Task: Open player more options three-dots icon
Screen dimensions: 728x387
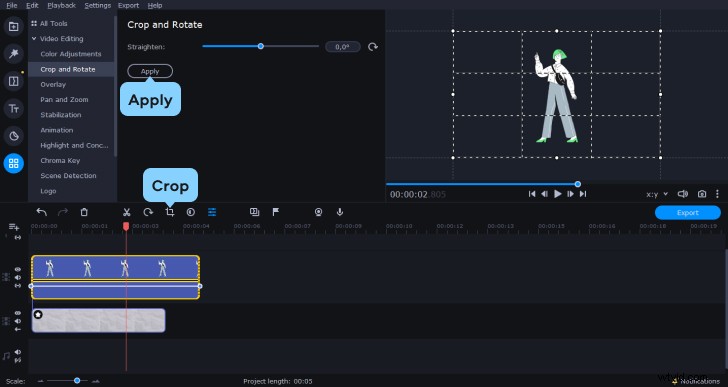Action: (x=717, y=194)
